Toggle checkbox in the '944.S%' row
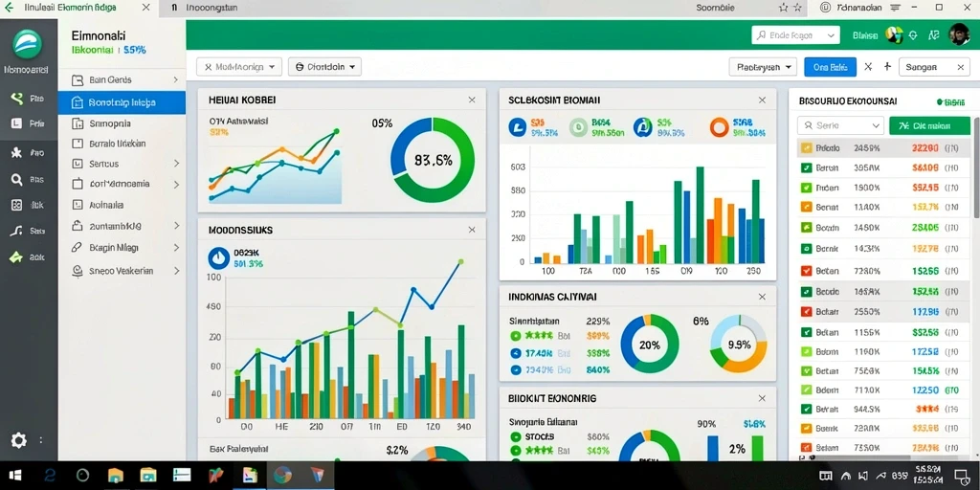 tap(806, 409)
